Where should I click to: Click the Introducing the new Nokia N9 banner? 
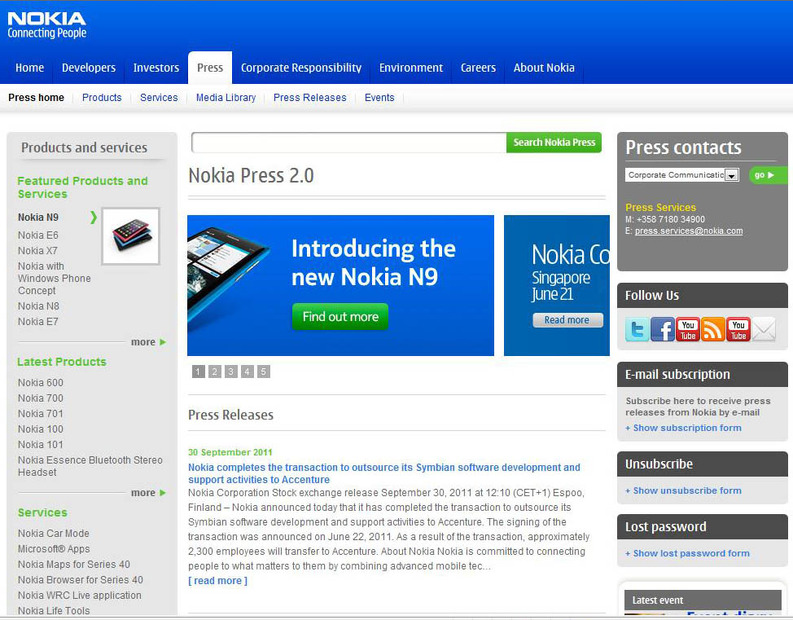pos(340,285)
